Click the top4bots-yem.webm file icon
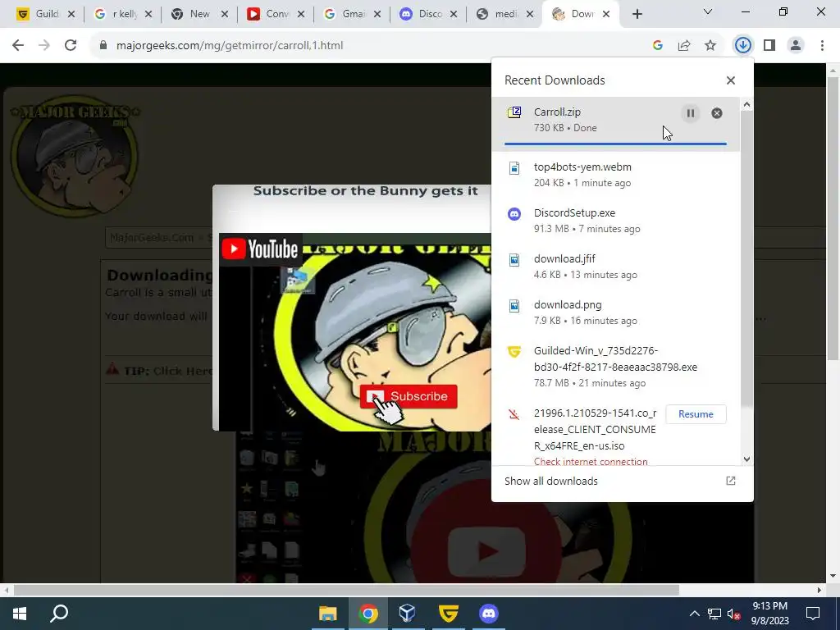Viewport: 840px width, 630px height. pyautogui.click(x=514, y=168)
